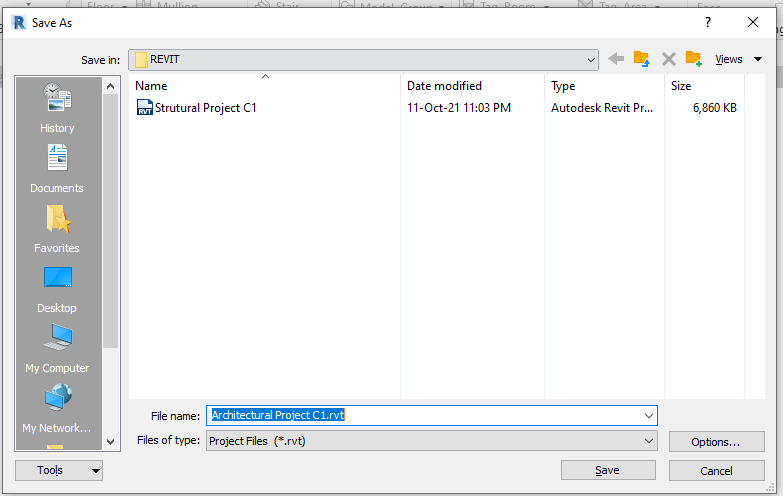
Task: Open the Views dropdown menu
Action: [x=739, y=59]
